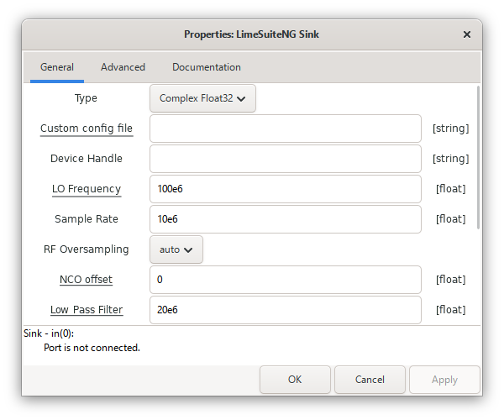This screenshot has height=420, width=504.
Task: Click the Low Pass Filter field
Action: pos(285,310)
